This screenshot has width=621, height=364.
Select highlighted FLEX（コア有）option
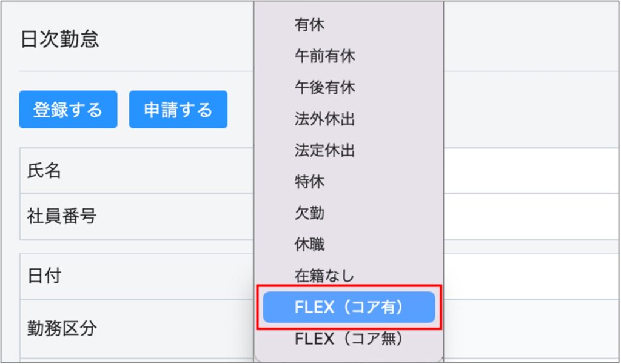(x=349, y=308)
